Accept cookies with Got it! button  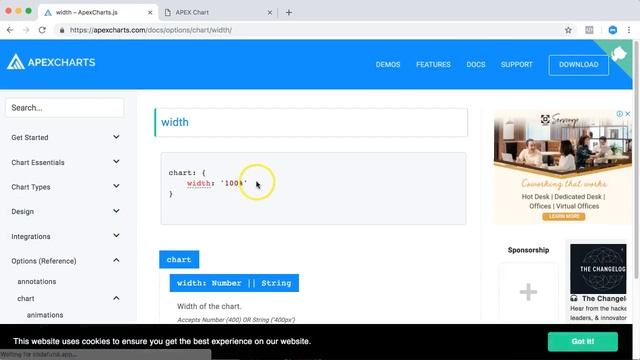click(582, 341)
